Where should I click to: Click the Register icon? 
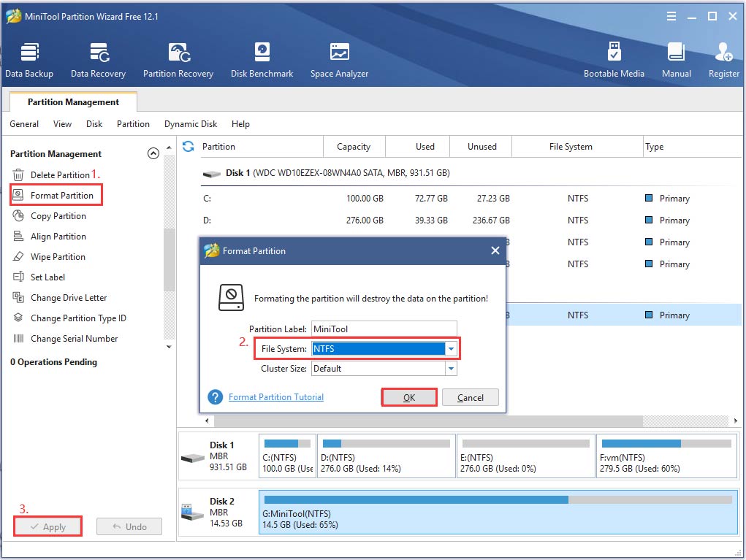[x=723, y=53]
